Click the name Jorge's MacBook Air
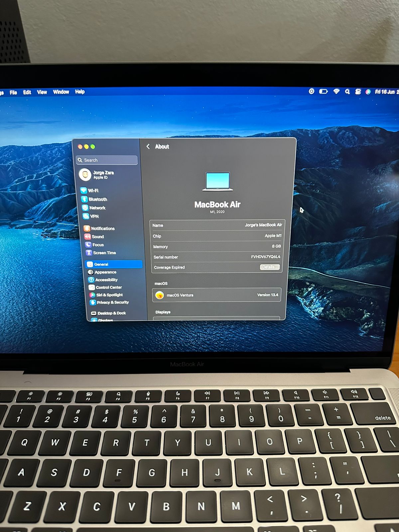 pos(263,225)
